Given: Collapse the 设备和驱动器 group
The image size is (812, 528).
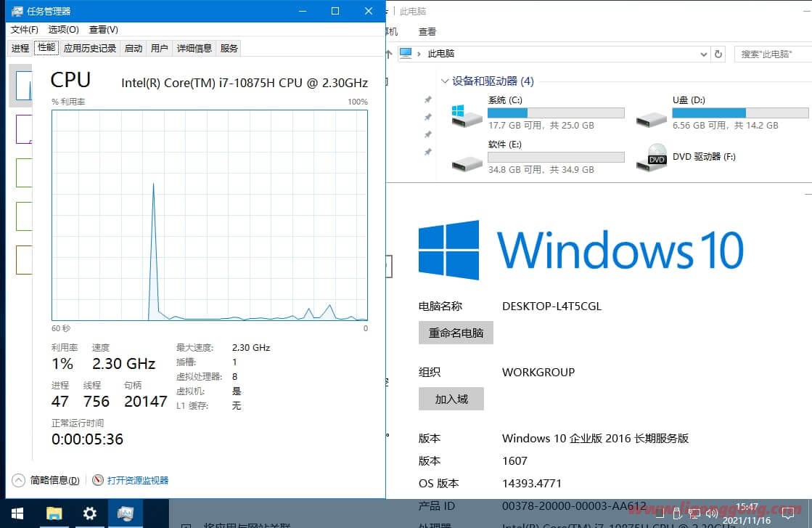Looking at the screenshot, I should 444,81.
